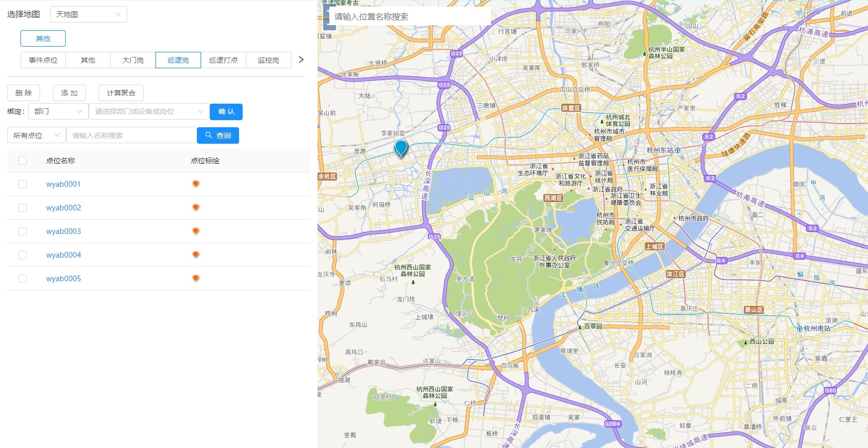The height and width of the screenshot is (448, 868).
Task: Check the box for wyab0003
Action: point(23,231)
